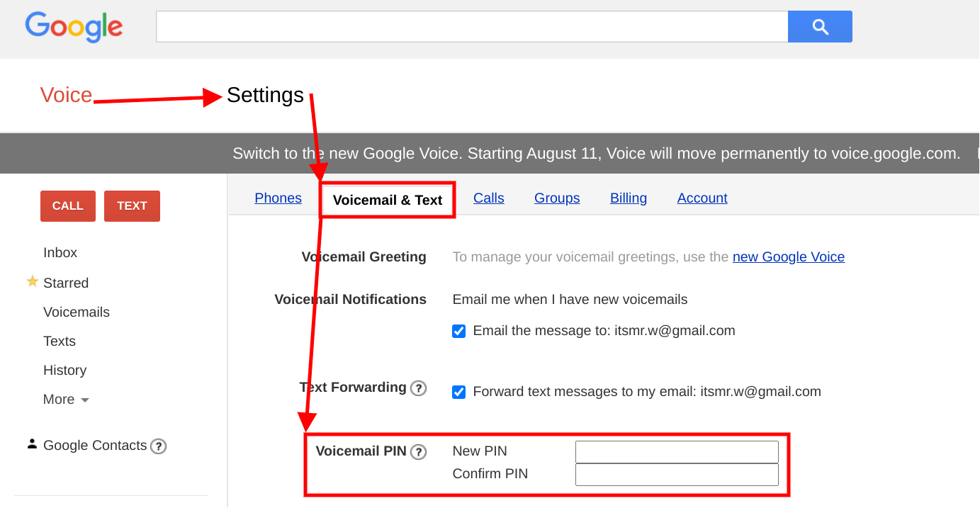Switch to the Account tab
Image resolution: width=980 pixels, height=508 pixels.
point(702,198)
